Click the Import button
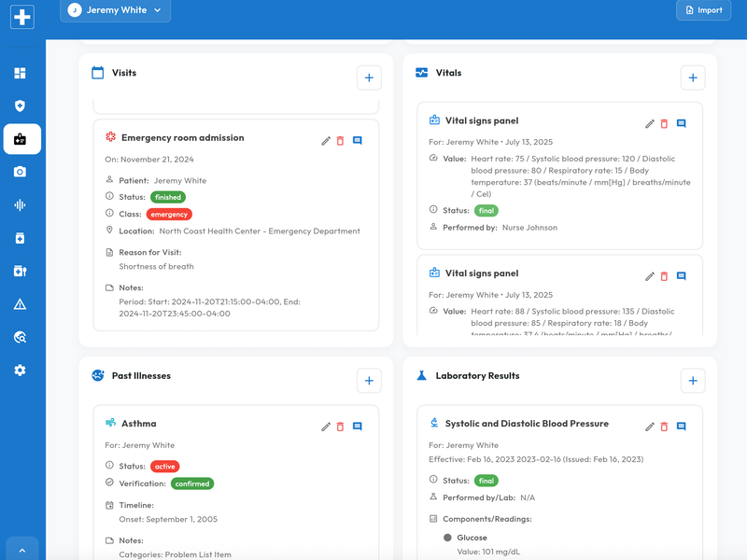Image resolution: width=747 pixels, height=560 pixels. (703, 10)
